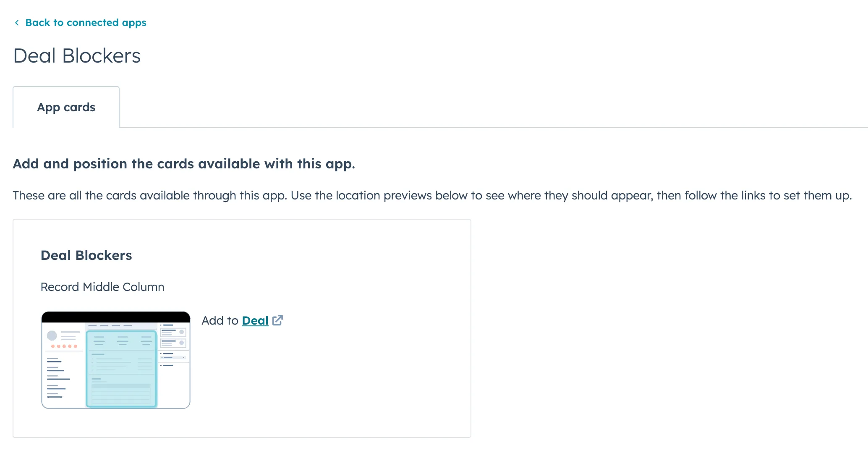
Task: Click the Add and position heading
Action: click(184, 164)
